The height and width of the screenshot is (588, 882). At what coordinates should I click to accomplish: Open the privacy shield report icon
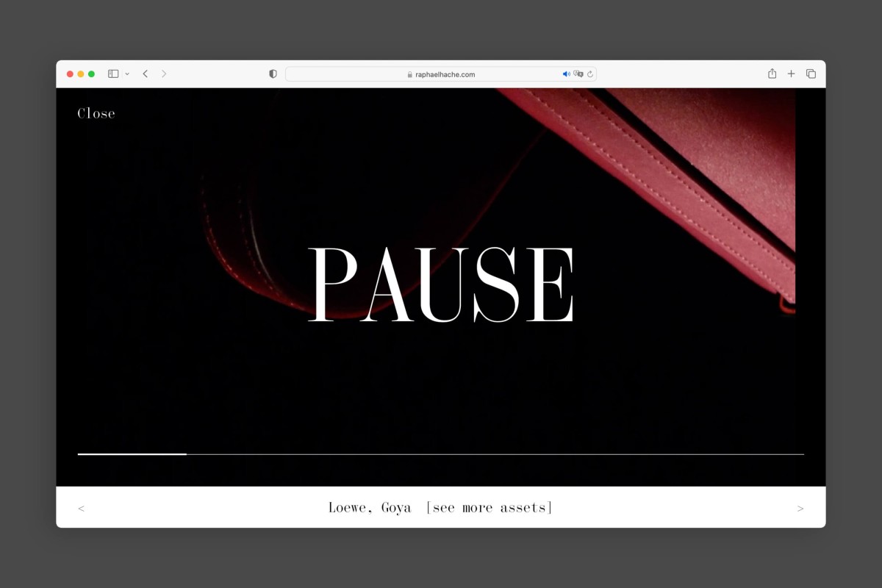[273, 74]
